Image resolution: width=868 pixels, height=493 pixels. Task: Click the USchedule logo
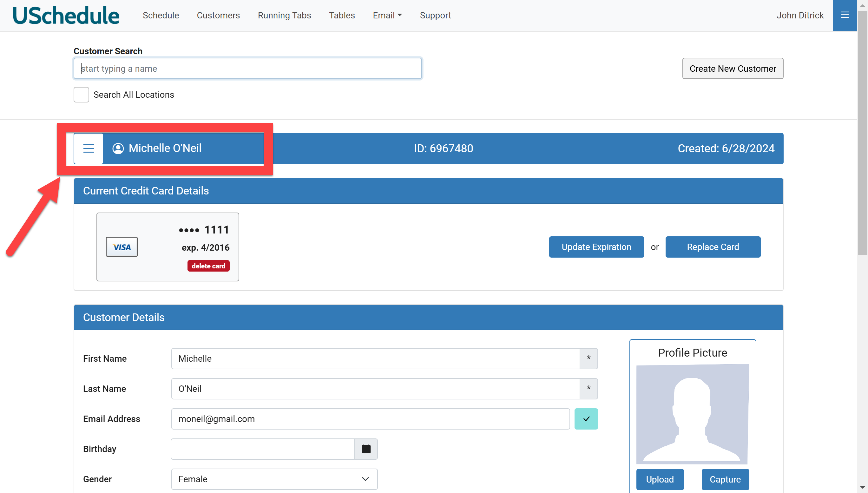click(66, 16)
